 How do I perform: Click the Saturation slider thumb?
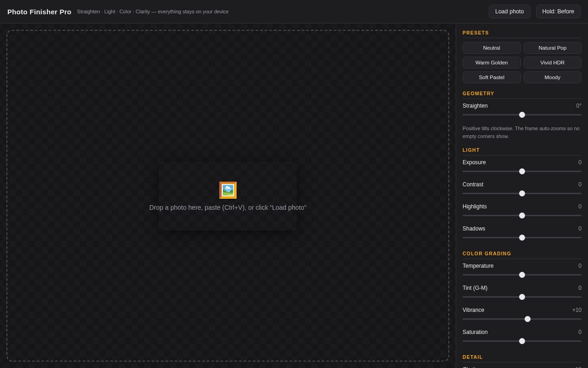(522, 341)
